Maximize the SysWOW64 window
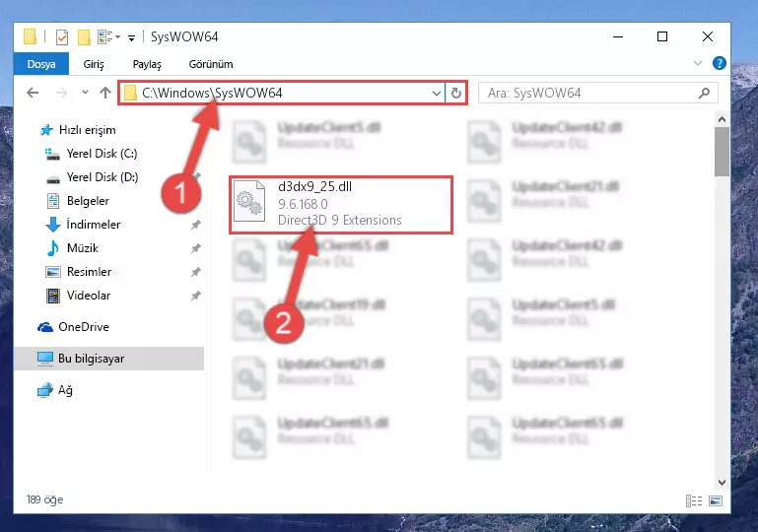 coord(662,36)
